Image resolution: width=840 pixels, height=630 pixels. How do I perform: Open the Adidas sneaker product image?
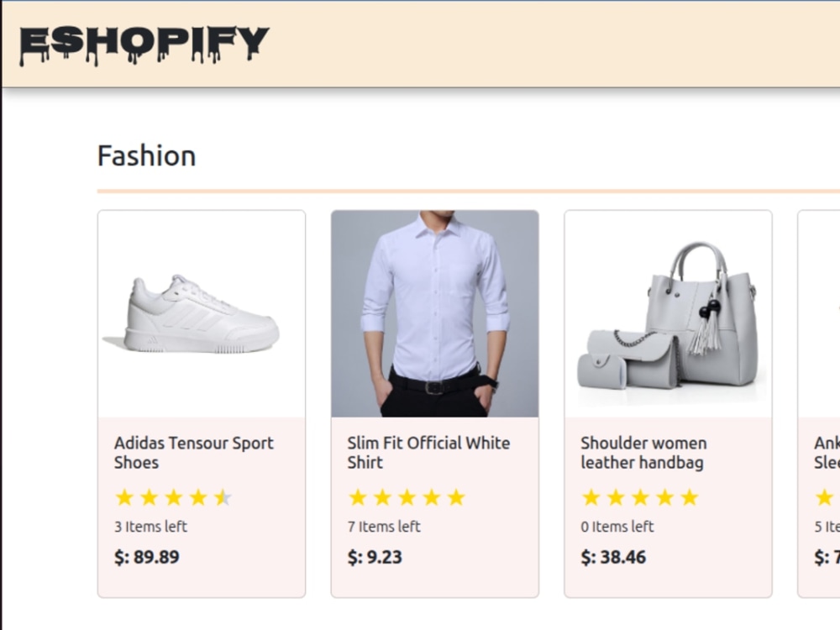tap(202, 314)
